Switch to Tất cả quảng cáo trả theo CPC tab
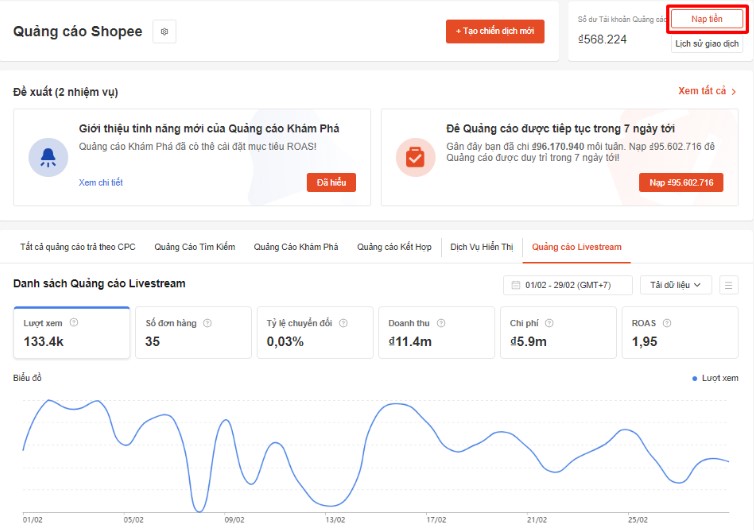Image resolution: width=754 pixels, height=530 pixels. (x=77, y=247)
